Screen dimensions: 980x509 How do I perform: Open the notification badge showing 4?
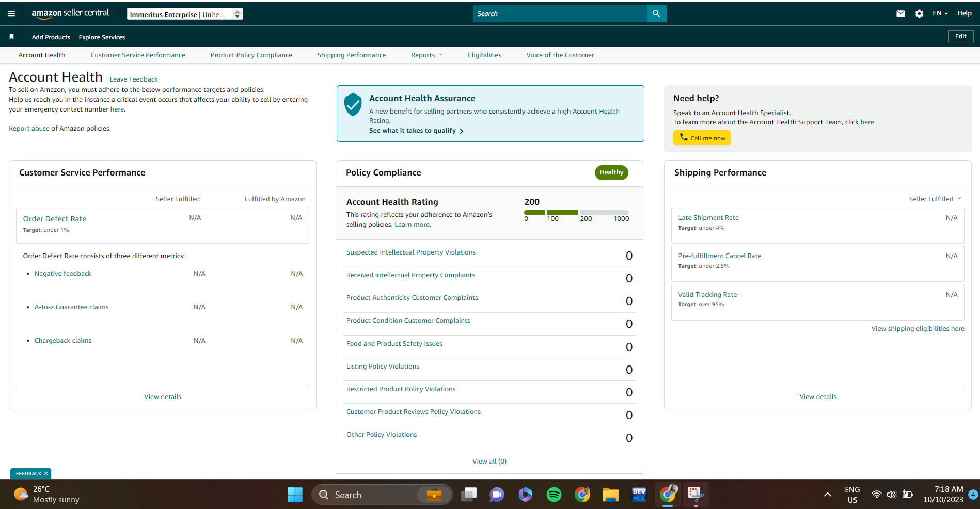tap(973, 494)
